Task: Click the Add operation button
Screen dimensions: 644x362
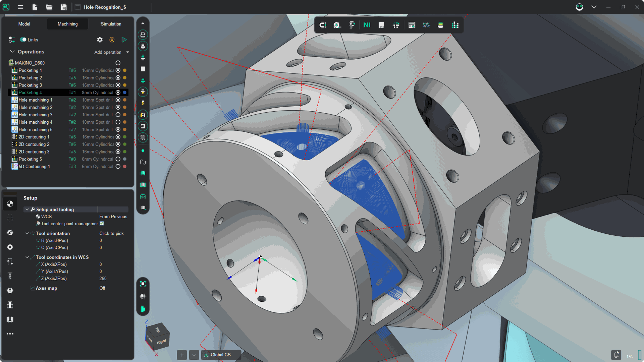Action: (108, 52)
